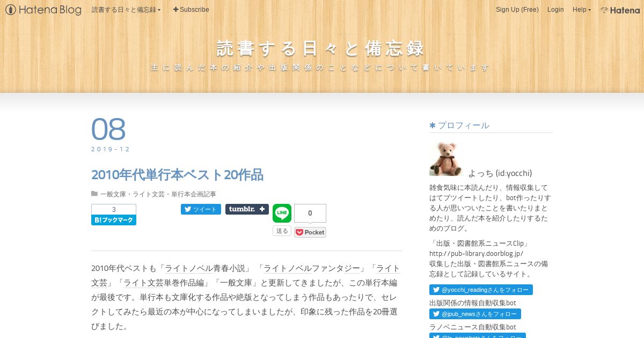This screenshot has width=644, height=338.
Task: Follow @jpub_news on Twitter
Action: [x=475, y=314]
